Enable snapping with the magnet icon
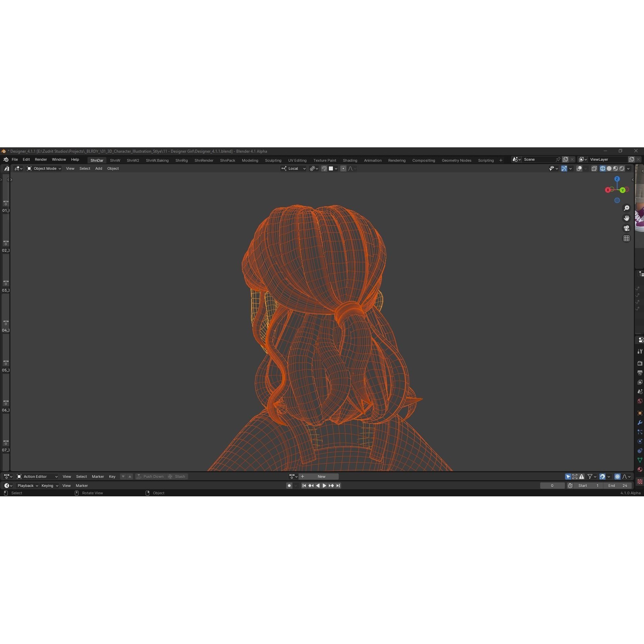The height and width of the screenshot is (644, 644). (324, 168)
